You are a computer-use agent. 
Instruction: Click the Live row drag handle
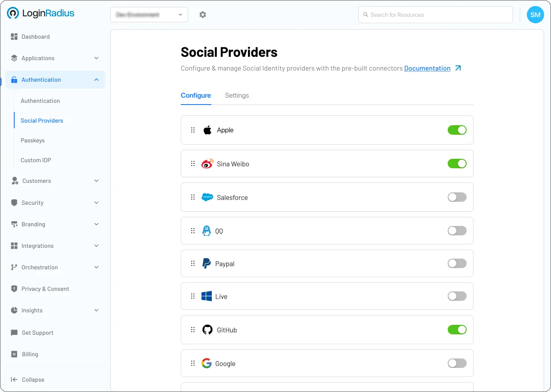point(193,296)
